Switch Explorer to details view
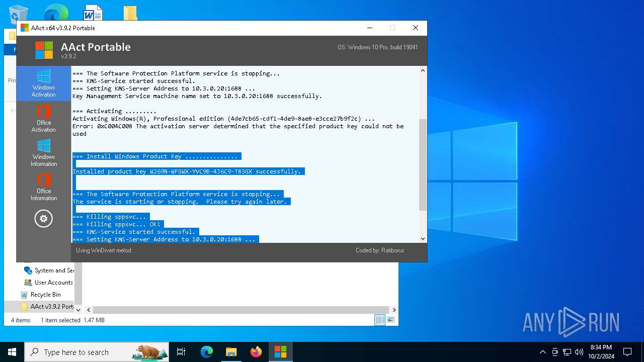The height and width of the screenshot is (362, 644). [380, 320]
